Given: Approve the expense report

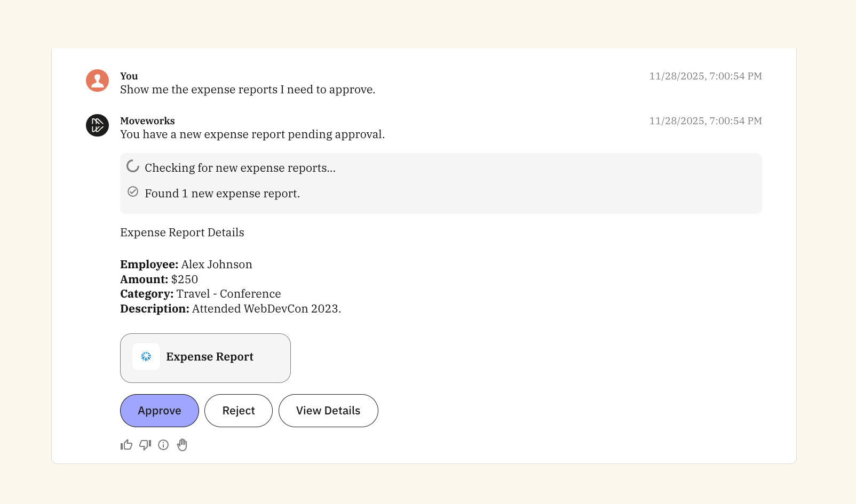Looking at the screenshot, I should 160,411.
